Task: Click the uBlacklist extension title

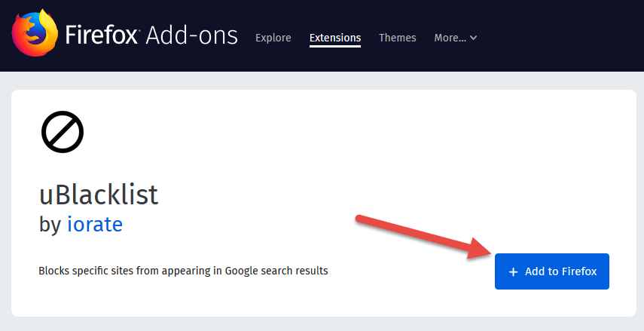Action: click(x=99, y=195)
